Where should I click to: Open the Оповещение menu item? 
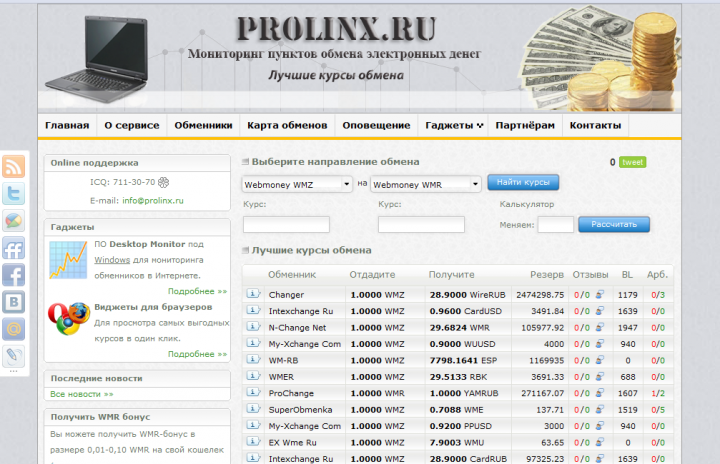[376, 125]
